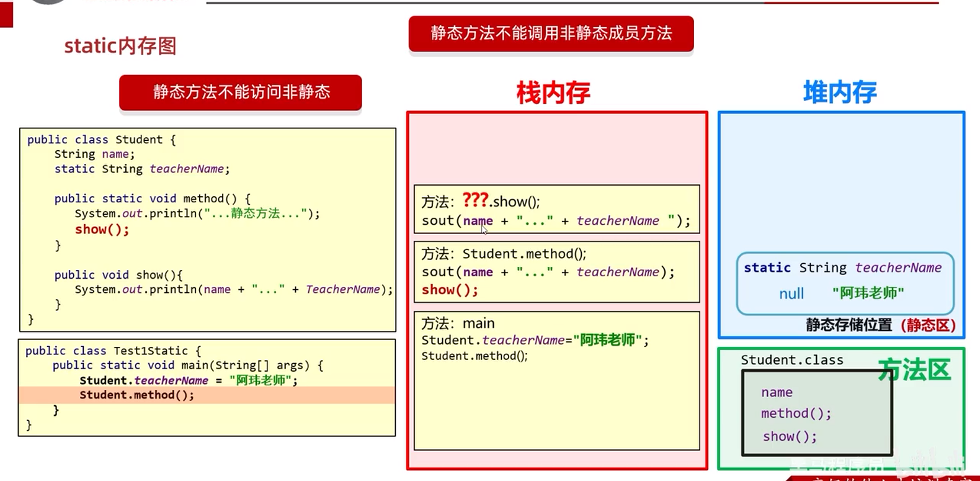
Task: Click the 堆内存 heading
Action: pyautogui.click(x=840, y=92)
